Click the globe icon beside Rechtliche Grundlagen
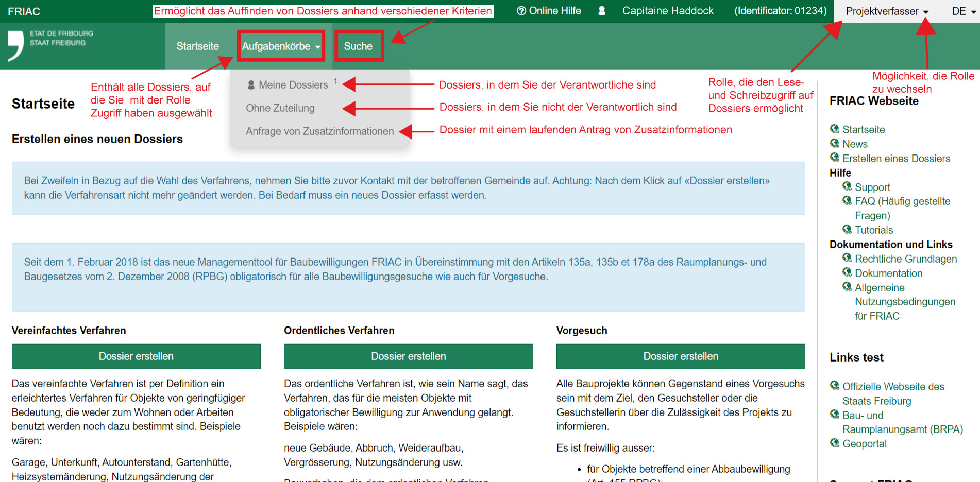Image resolution: width=980 pixels, height=482 pixels. pyautogui.click(x=847, y=258)
